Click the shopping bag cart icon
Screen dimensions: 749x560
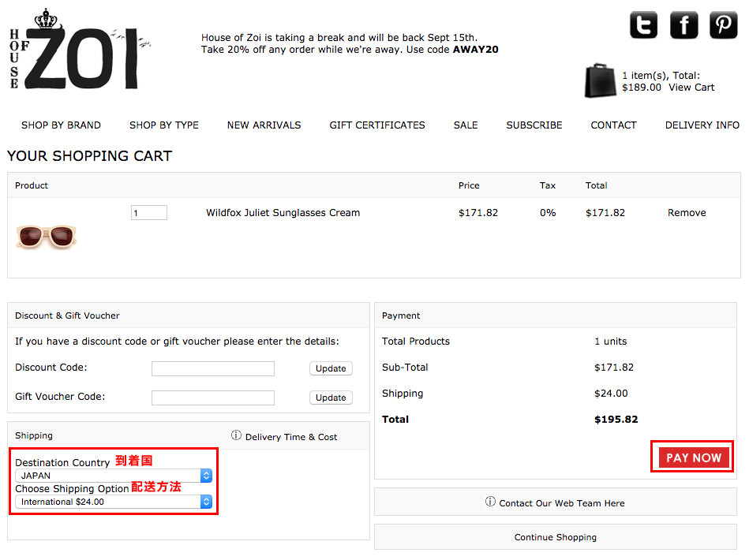coord(601,80)
